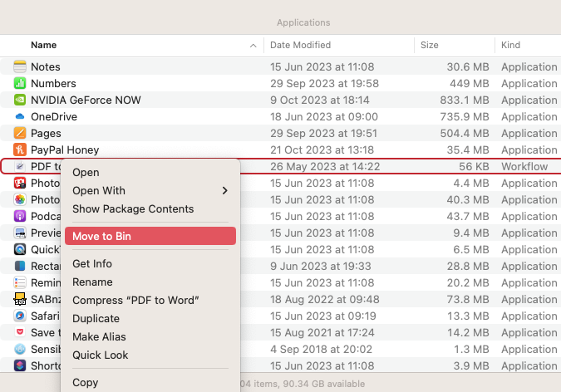Select the OneDrive name text
This screenshot has height=392, width=561.
point(54,116)
